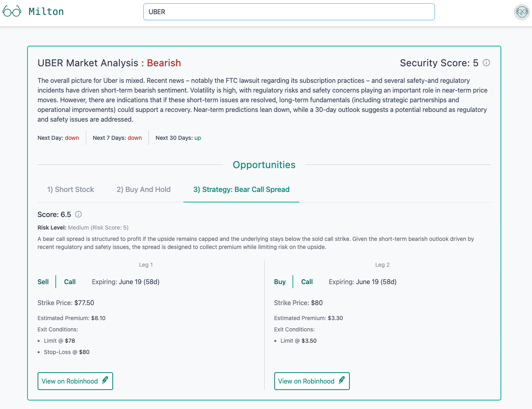Click Exit Conditions label in Leg 1

pyautogui.click(x=58, y=329)
